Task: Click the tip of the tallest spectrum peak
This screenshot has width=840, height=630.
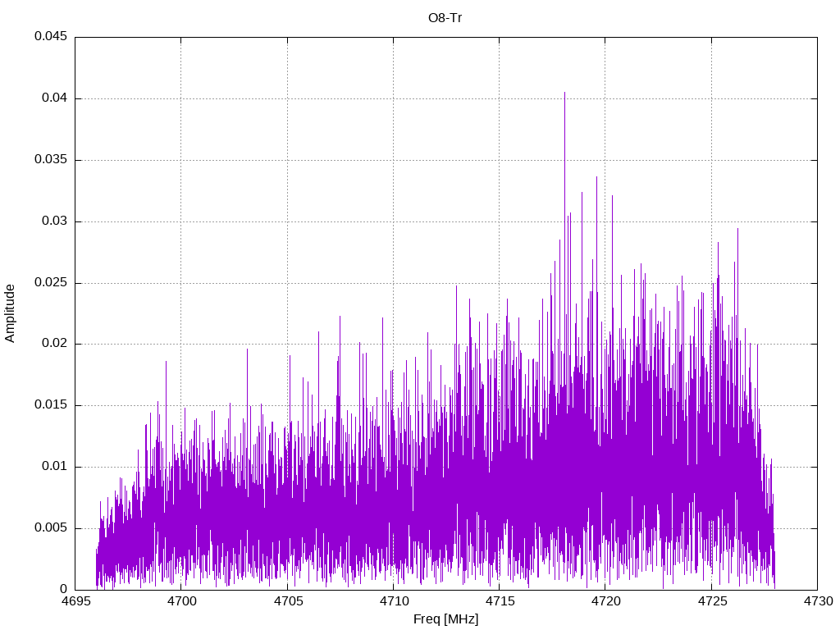Action: pyautogui.click(x=564, y=93)
